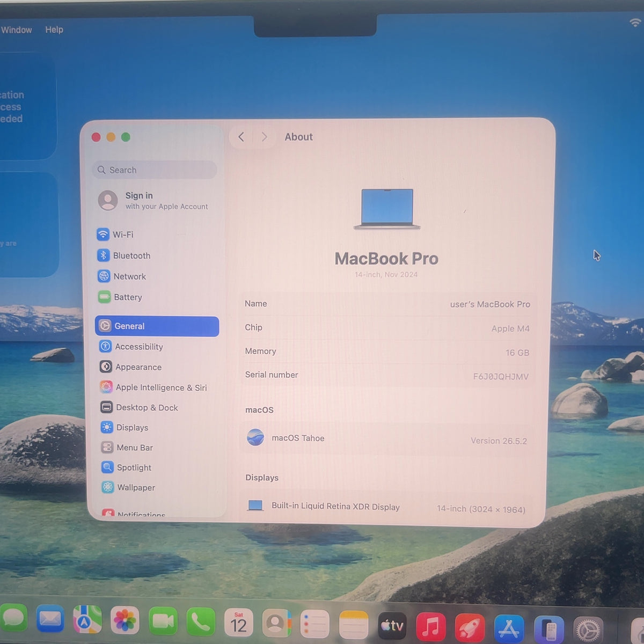644x644 pixels.
Task: Click the chip value "Apple M4"
Action: (x=510, y=328)
